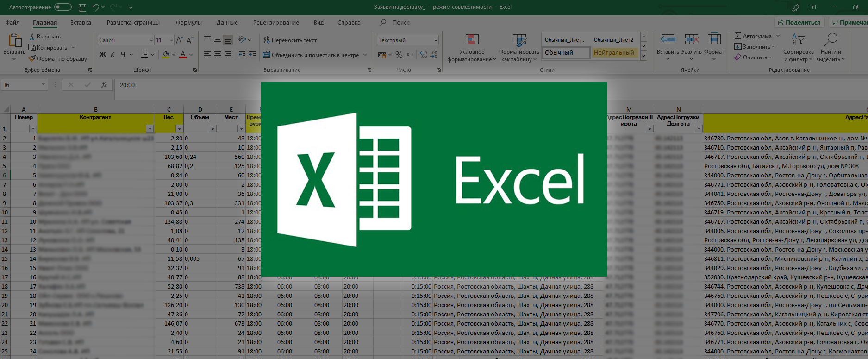Open the Разметка страницы tab
This screenshot has height=359, width=868.
133,22
